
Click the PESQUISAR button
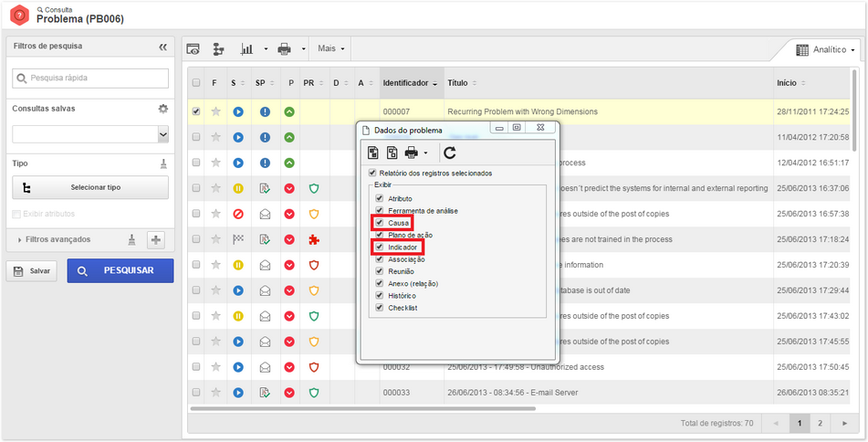click(120, 271)
